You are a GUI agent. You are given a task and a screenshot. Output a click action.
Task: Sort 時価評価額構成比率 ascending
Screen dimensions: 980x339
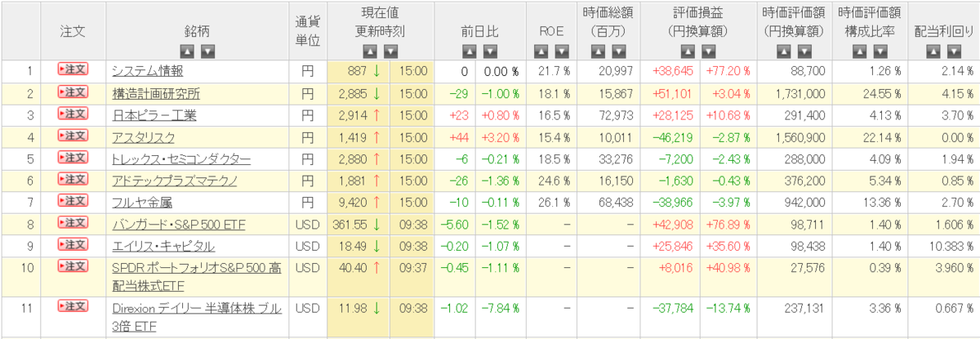click(860, 51)
